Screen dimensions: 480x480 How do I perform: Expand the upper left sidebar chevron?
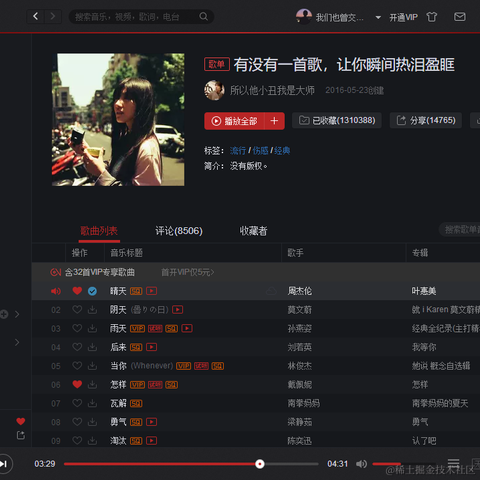click(17, 314)
